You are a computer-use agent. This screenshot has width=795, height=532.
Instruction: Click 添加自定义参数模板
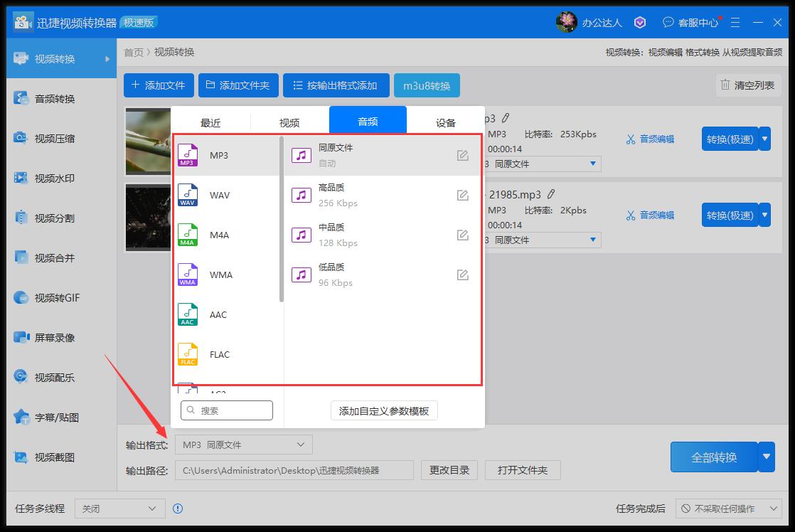383,410
